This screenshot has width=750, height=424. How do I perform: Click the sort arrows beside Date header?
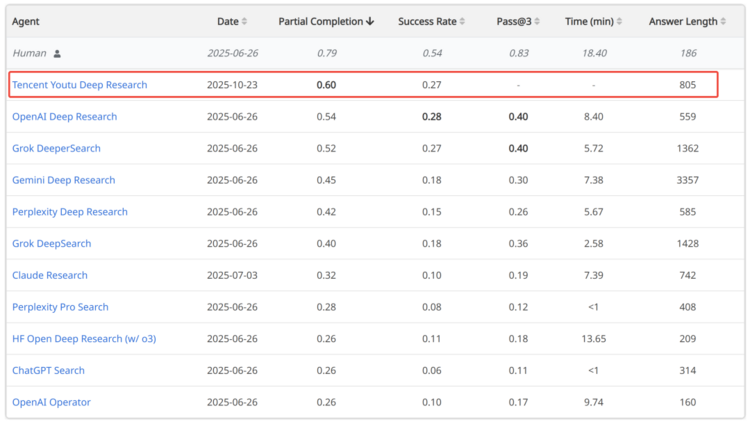click(x=245, y=22)
